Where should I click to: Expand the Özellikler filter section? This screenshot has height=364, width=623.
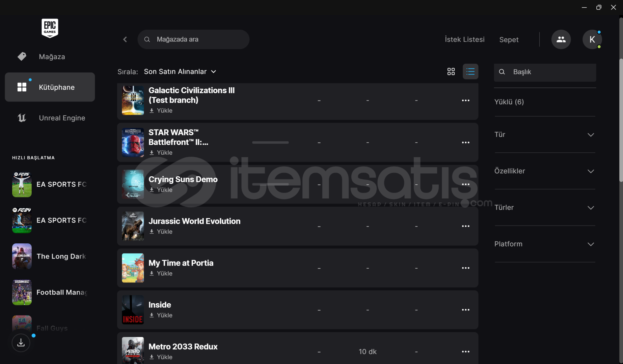(x=544, y=171)
